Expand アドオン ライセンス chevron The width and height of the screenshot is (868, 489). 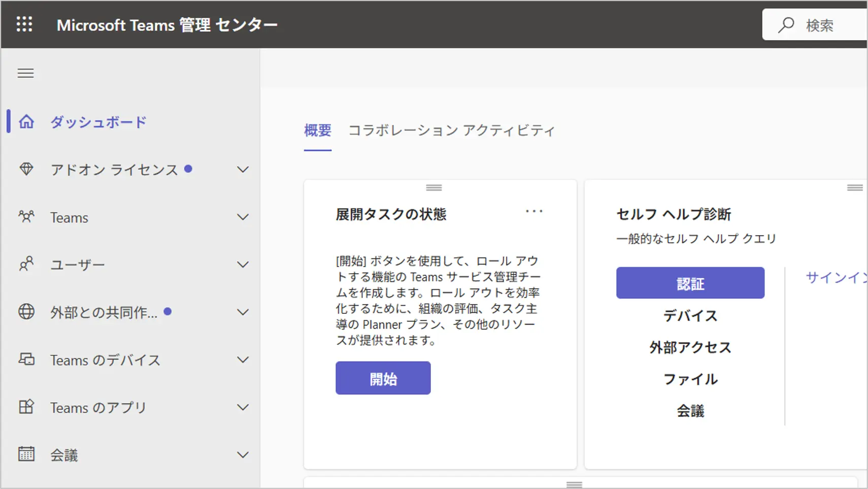click(x=243, y=170)
